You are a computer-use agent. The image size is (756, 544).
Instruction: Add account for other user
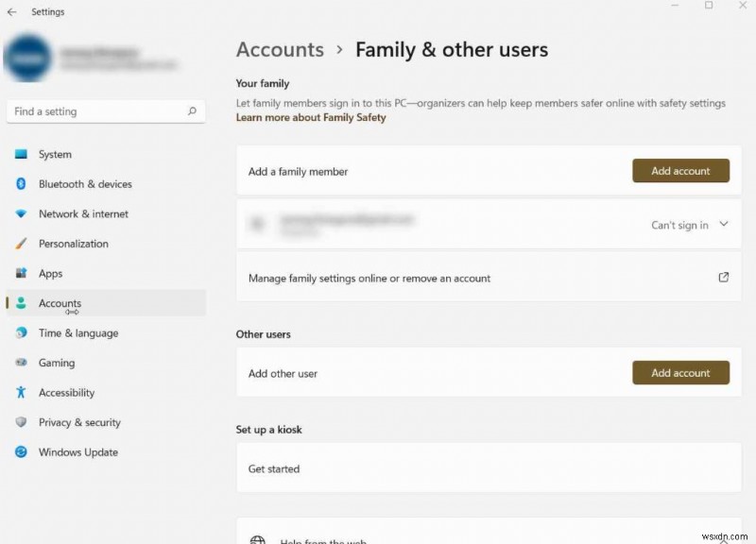click(x=680, y=373)
